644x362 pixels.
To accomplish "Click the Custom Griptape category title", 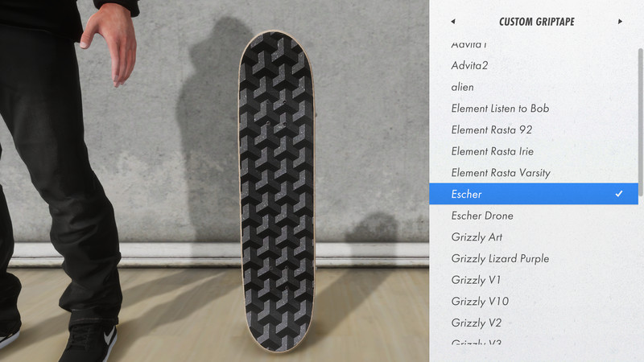I will (x=536, y=22).
